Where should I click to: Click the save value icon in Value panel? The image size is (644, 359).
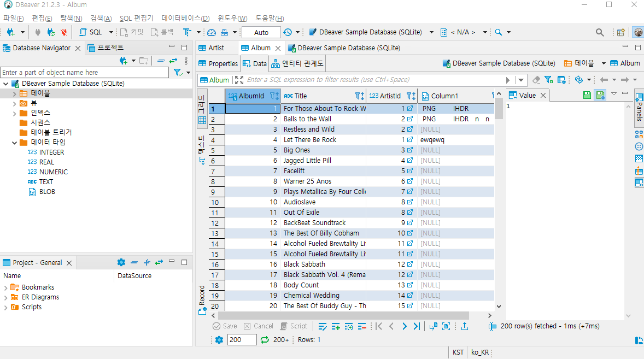pyautogui.click(x=587, y=95)
